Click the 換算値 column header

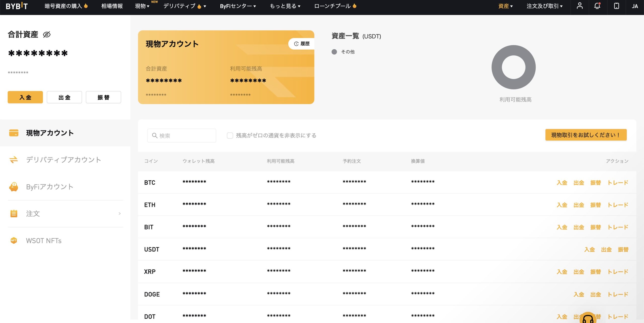point(418,161)
